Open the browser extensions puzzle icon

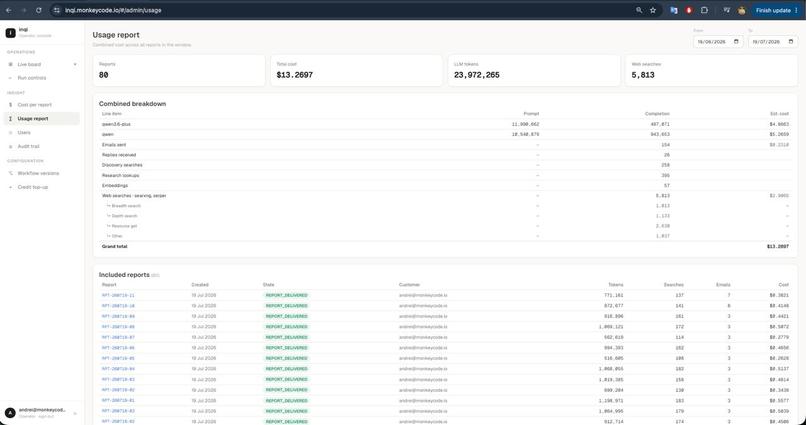click(x=704, y=10)
